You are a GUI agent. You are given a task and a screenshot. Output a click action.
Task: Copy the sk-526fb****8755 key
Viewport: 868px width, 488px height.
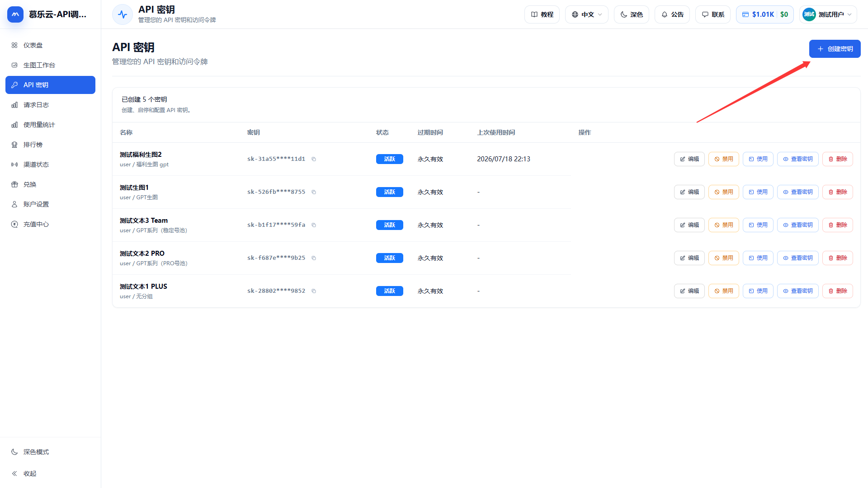coord(314,192)
